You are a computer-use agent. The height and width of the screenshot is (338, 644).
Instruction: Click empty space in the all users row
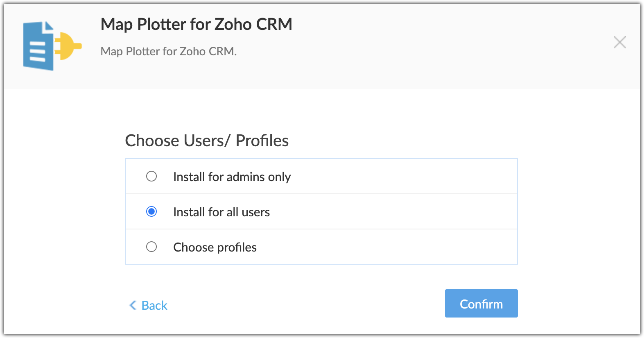tap(393, 212)
